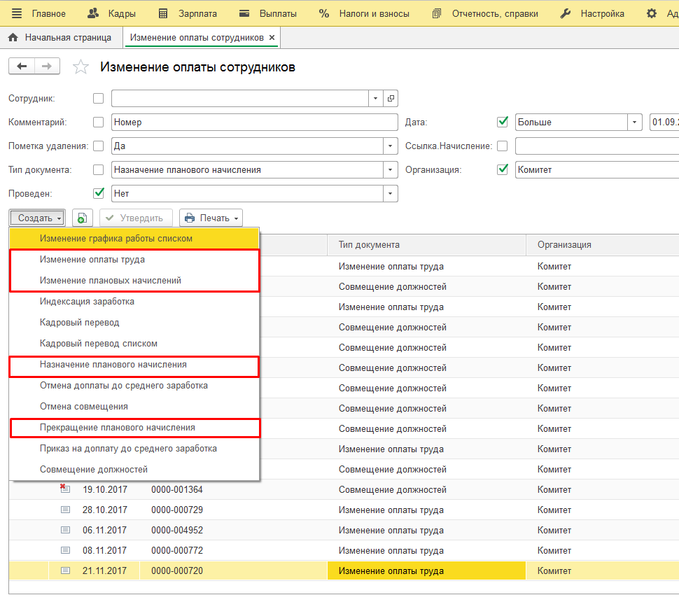Select Изменение оплаты труда from create menu
Screen dimensions: 679x616
tap(92, 260)
